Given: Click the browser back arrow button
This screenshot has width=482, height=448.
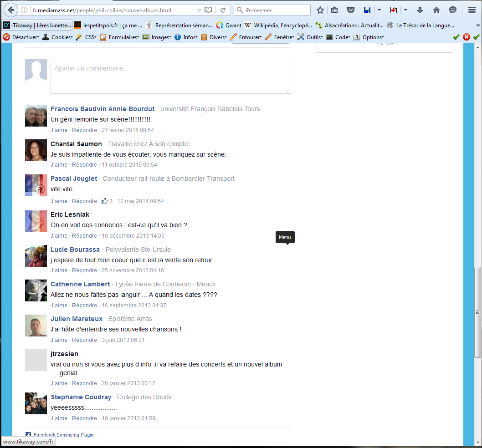Looking at the screenshot, I should tap(11, 10).
